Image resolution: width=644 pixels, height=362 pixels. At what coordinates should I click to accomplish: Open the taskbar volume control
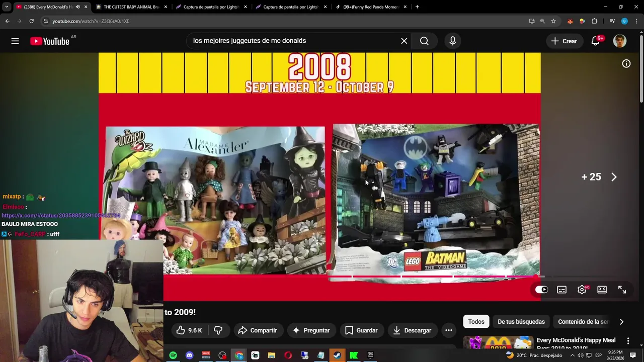coord(581,355)
